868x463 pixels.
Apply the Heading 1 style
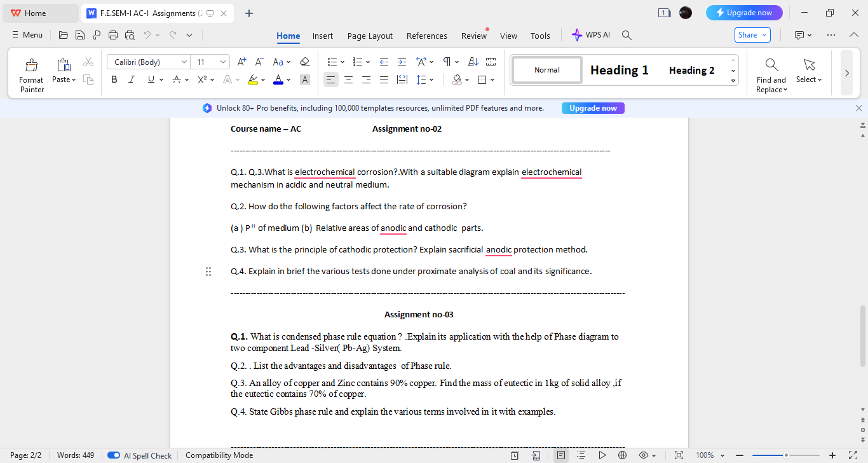point(620,70)
